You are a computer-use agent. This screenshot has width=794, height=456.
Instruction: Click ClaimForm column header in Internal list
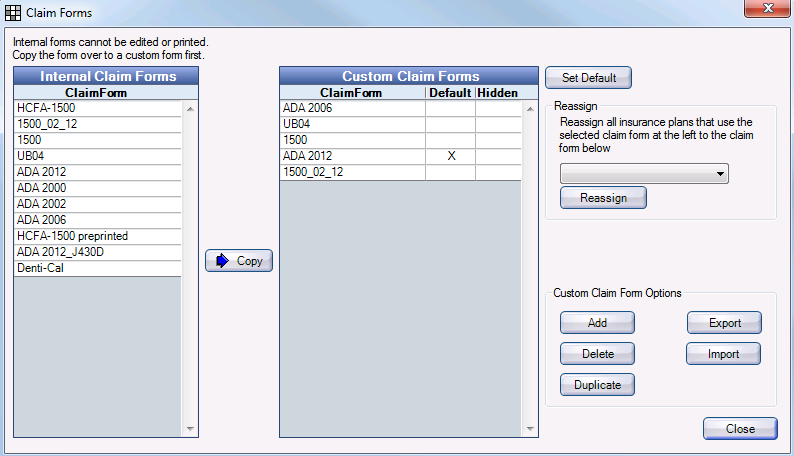pyautogui.click(x=96, y=93)
